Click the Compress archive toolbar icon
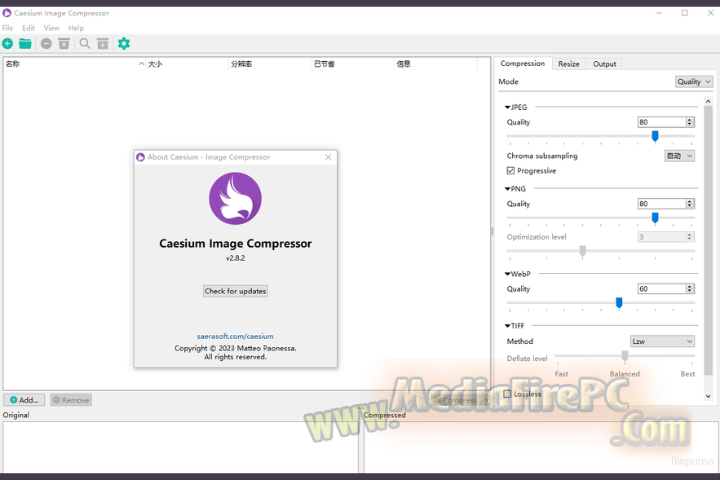The width and height of the screenshot is (720, 480). coord(103,44)
